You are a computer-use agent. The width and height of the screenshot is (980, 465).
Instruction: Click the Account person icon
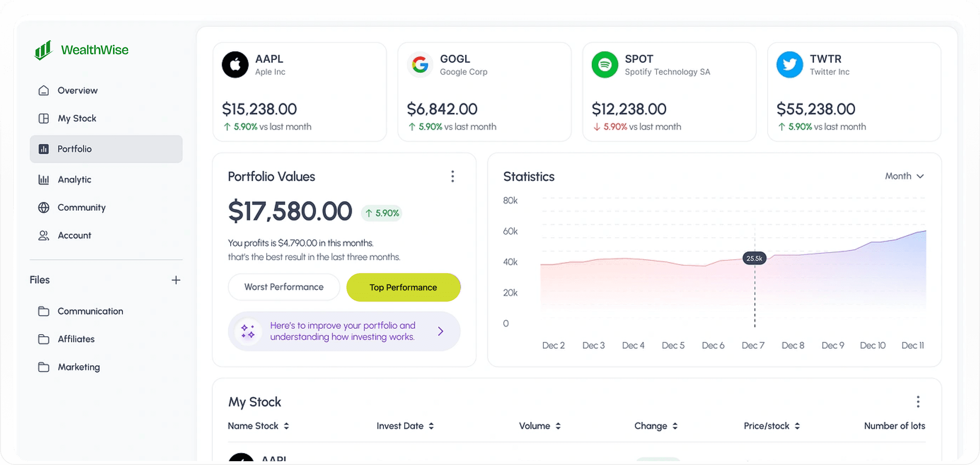click(44, 235)
